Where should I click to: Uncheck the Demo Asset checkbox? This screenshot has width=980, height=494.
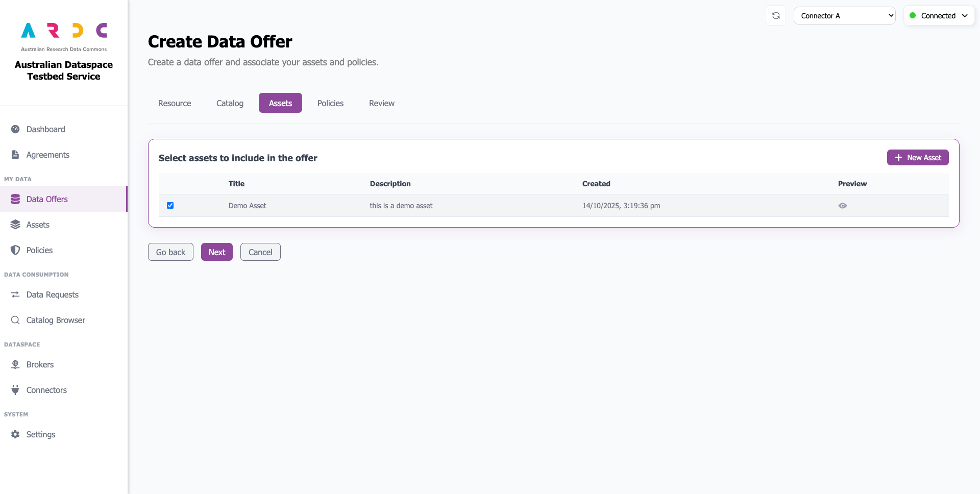[170, 206]
